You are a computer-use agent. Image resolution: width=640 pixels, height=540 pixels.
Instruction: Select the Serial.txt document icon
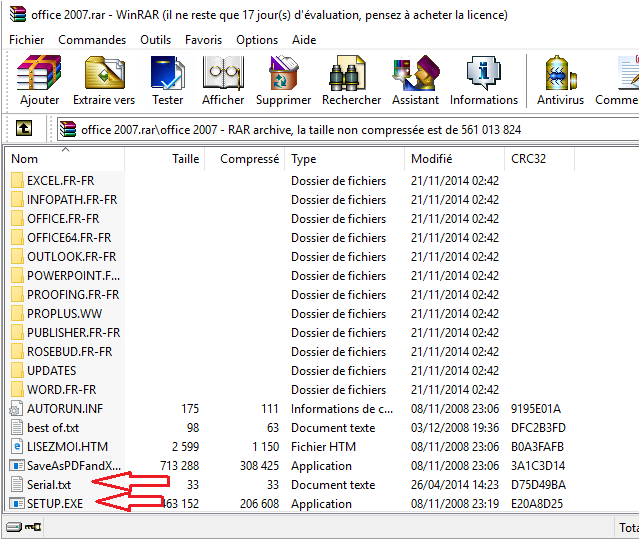(17, 484)
